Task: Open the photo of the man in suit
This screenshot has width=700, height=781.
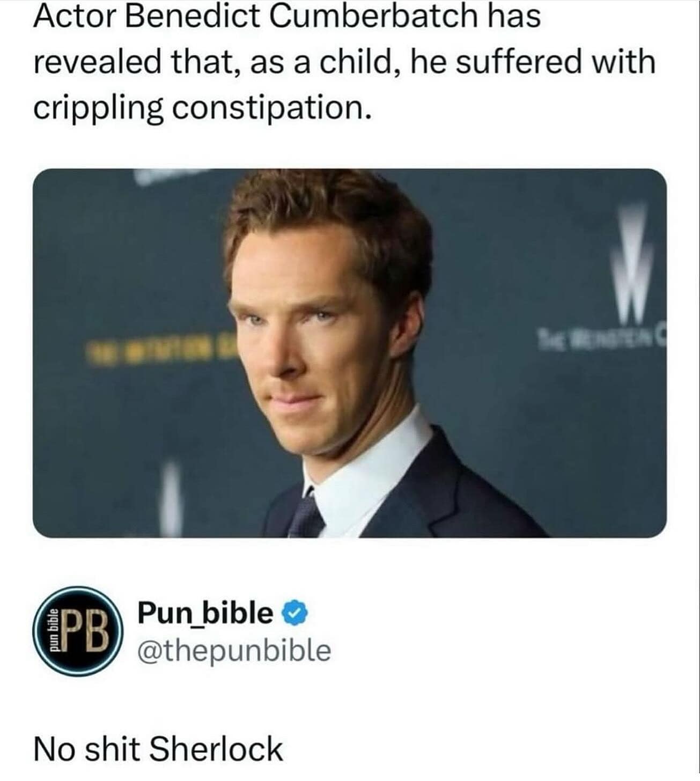Action: 349,353
